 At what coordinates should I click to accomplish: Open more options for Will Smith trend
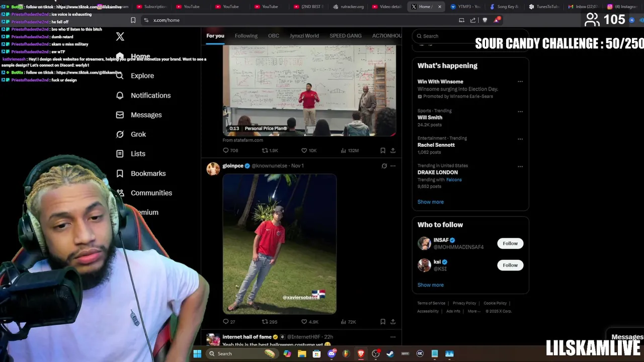520,111
